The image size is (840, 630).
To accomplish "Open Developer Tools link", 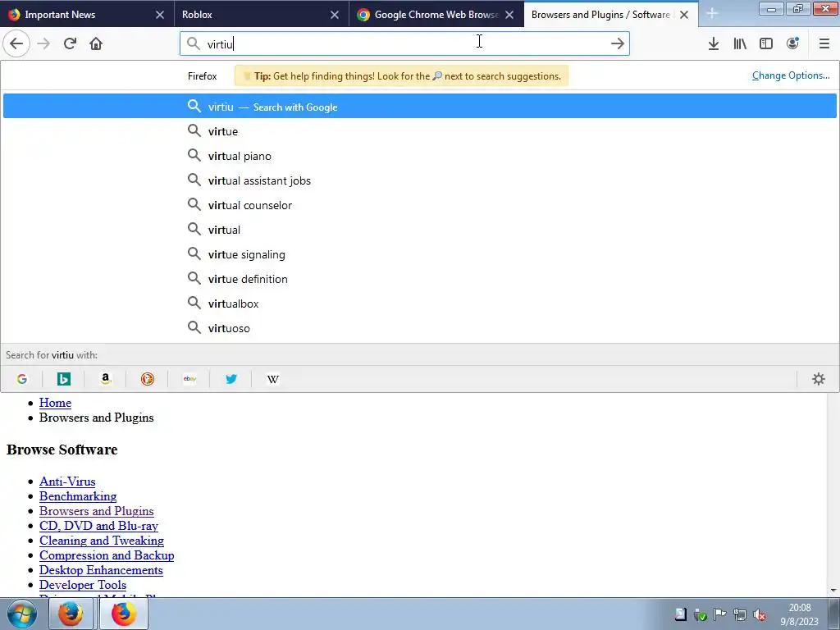I will (x=83, y=585).
